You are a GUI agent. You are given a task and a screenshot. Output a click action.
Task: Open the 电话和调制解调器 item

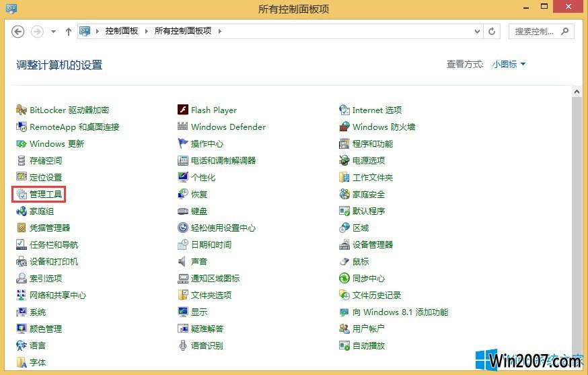click(x=217, y=160)
